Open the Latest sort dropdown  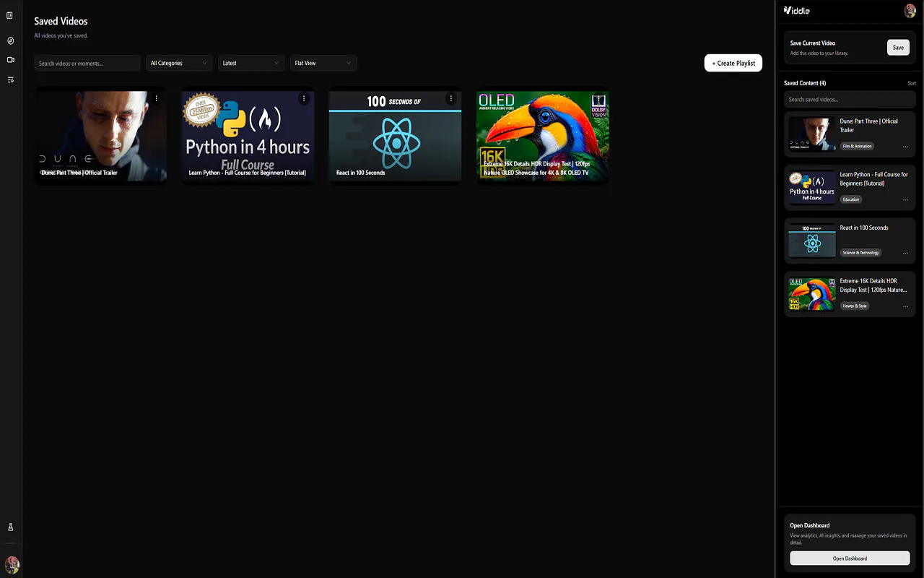[x=251, y=63]
